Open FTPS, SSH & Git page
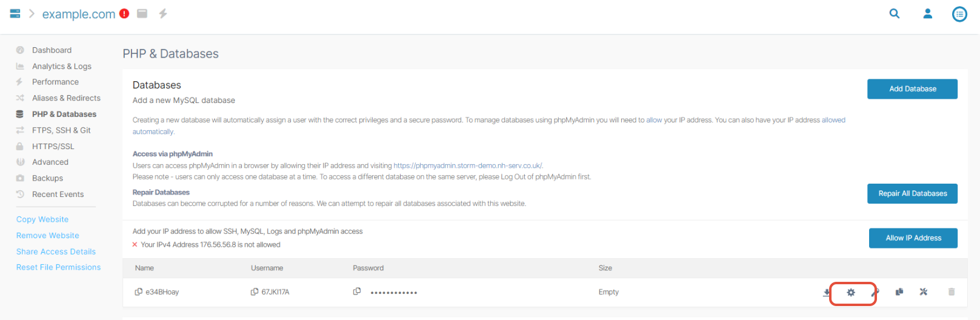This screenshot has width=980, height=320. pyautogui.click(x=61, y=130)
